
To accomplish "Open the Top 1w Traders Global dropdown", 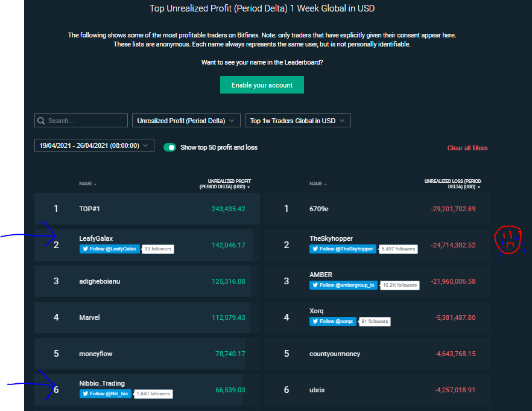I will point(297,121).
